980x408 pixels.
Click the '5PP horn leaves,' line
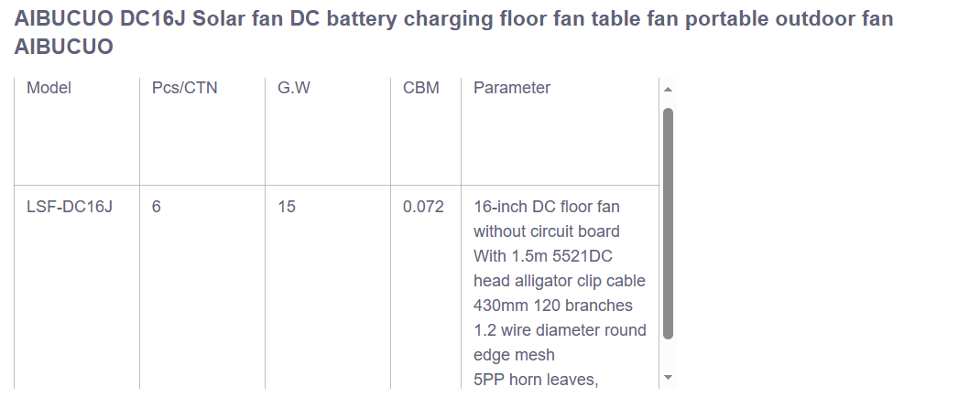[536, 380]
